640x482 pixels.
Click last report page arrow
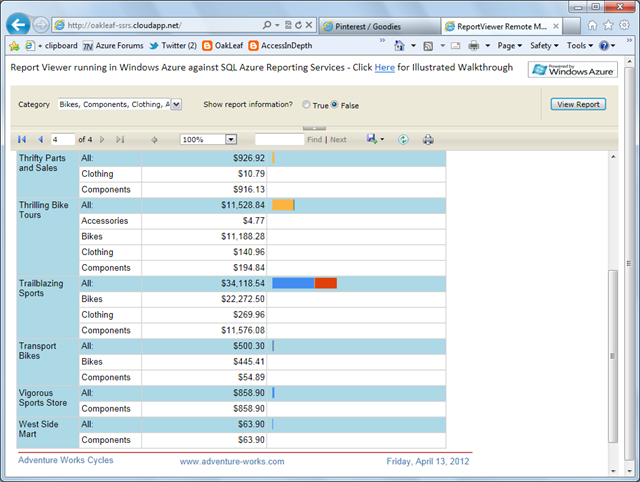point(120,140)
